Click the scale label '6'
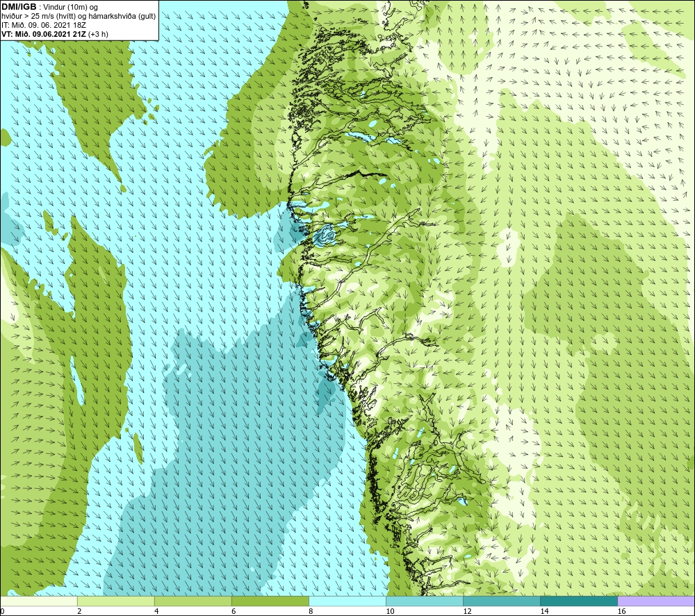The width and height of the screenshot is (695, 616). (x=234, y=611)
